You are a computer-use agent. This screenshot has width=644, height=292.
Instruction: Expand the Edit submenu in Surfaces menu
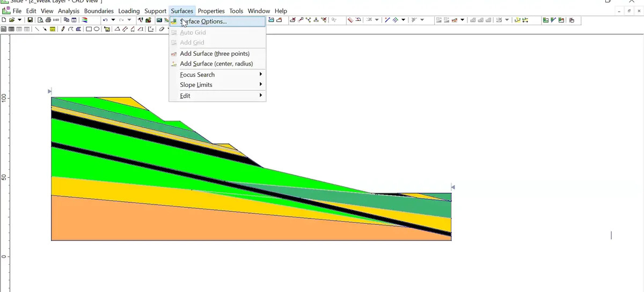(x=217, y=96)
